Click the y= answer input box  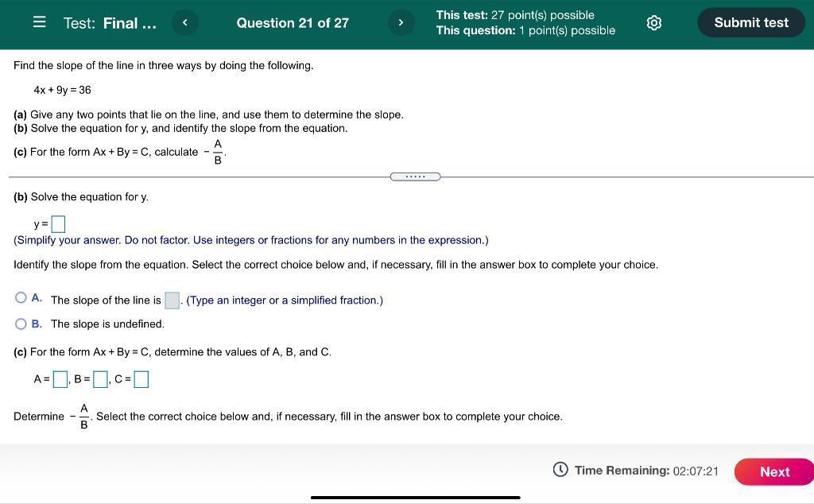56,223
